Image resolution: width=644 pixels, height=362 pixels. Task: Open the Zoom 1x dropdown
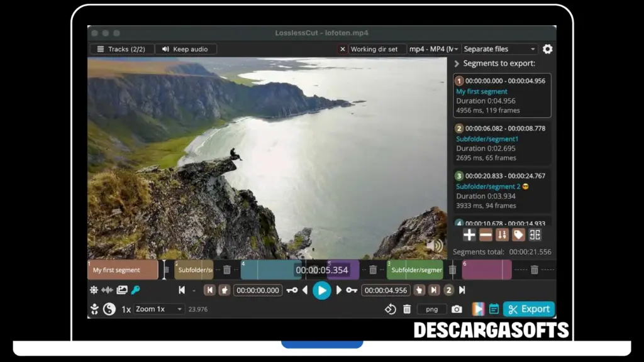tap(159, 309)
